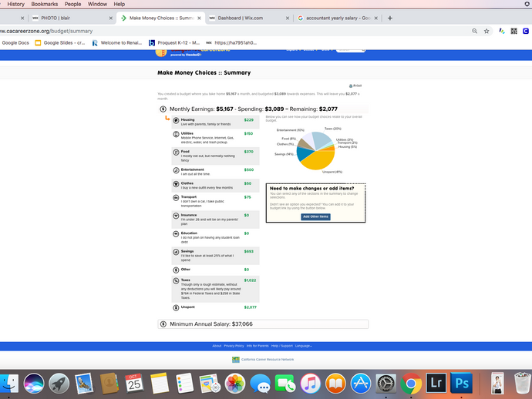Click the Entertainment category icon
The height and width of the screenshot is (399, 532).
[x=176, y=170]
